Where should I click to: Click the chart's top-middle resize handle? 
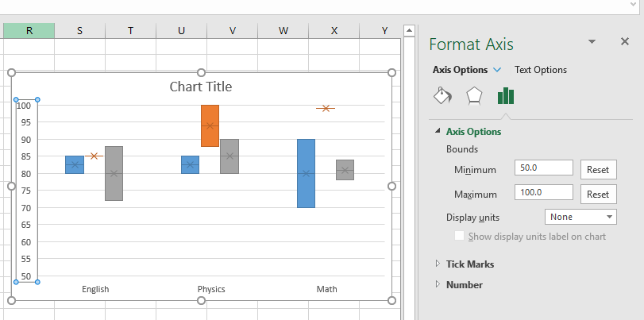pyautogui.click(x=201, y=73)
